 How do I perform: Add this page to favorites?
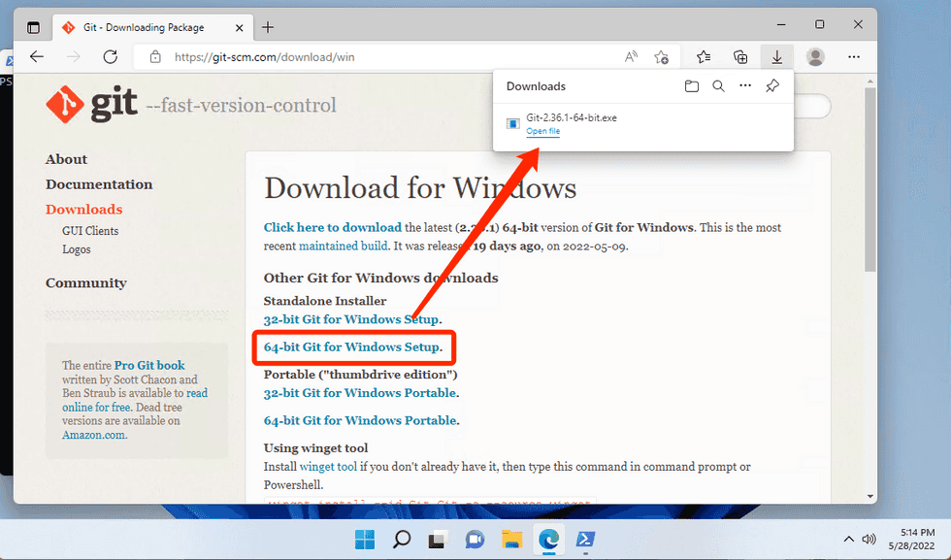(661, 57)
